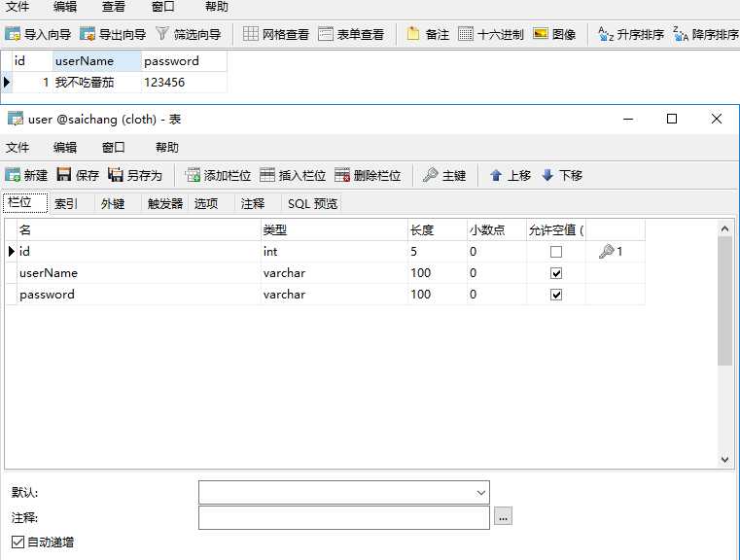740x560 pixels.
Task: Open Filter Wizard (筛选向导) in data window
Action: (188, 34)
